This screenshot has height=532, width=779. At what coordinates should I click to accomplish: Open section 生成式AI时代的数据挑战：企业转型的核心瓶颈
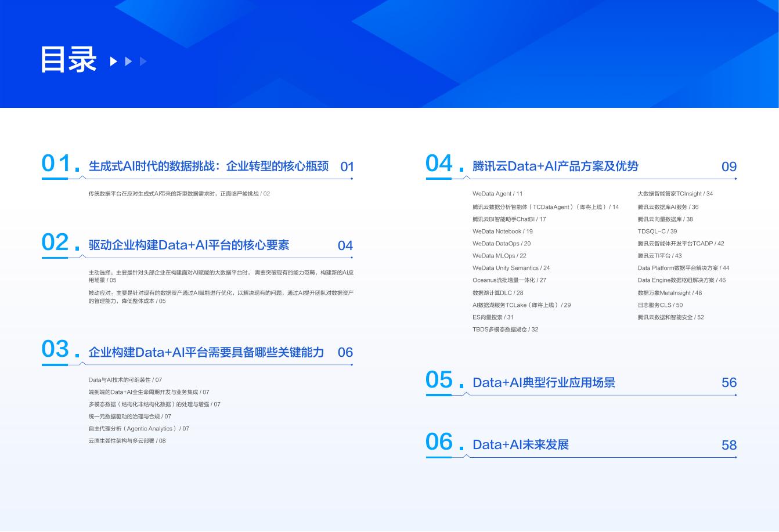pyautogui.click(x=208, y=167)
